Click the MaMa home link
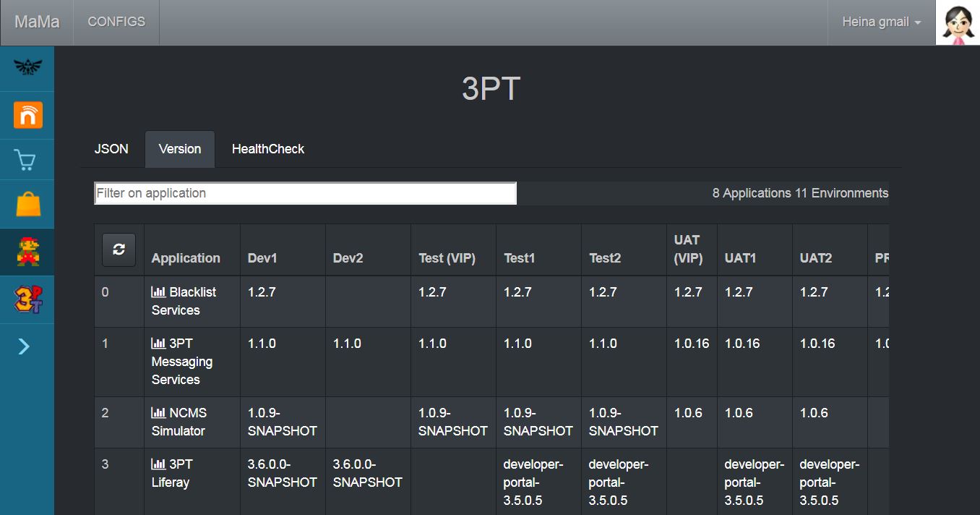Viewport: 980px width, 515px height. 36,22
